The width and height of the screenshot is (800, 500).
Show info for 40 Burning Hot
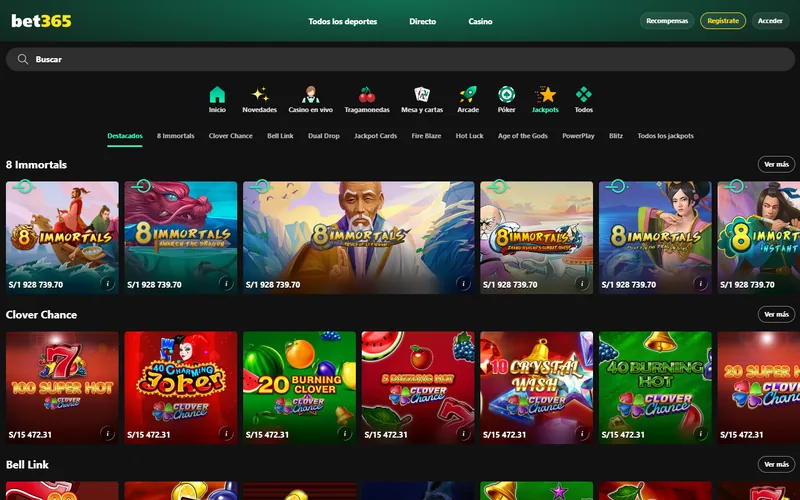pyautogui.click(x=701, y=434)
